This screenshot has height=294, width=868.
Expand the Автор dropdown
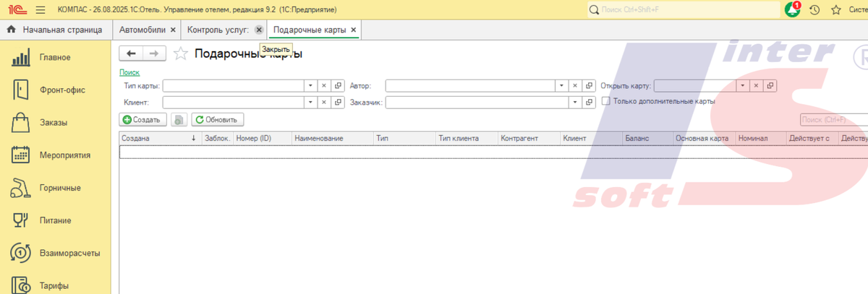[561, 85]
